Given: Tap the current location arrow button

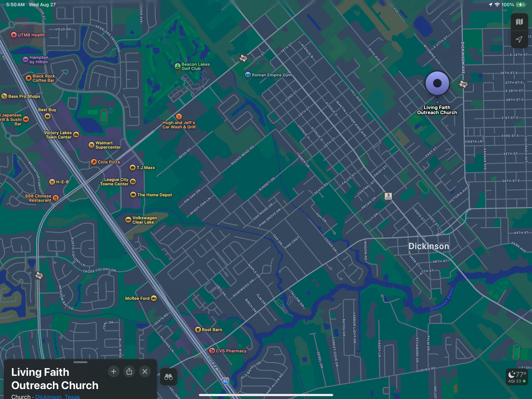Looking at the screenshot, I should tap(519, 39).
